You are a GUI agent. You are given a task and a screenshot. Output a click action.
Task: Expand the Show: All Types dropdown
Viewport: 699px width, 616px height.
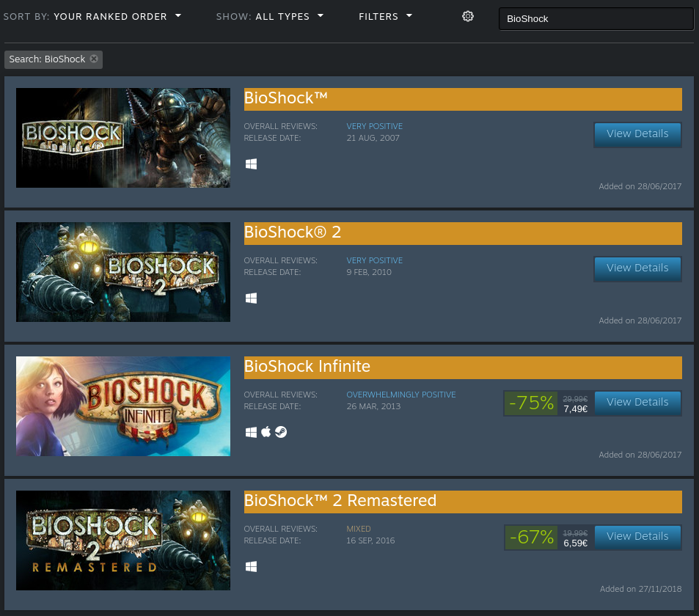270,16
